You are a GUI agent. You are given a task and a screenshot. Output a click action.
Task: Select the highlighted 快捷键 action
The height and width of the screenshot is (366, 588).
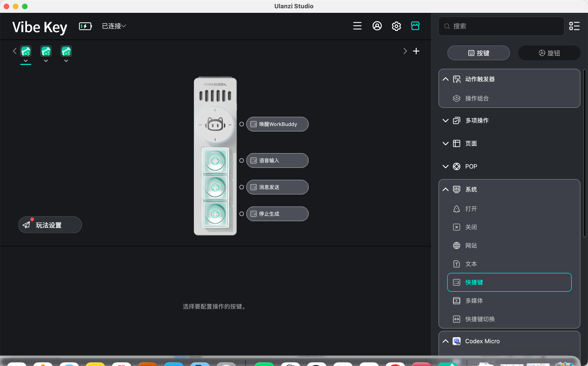pyautogui.click(x=509, y=282)
